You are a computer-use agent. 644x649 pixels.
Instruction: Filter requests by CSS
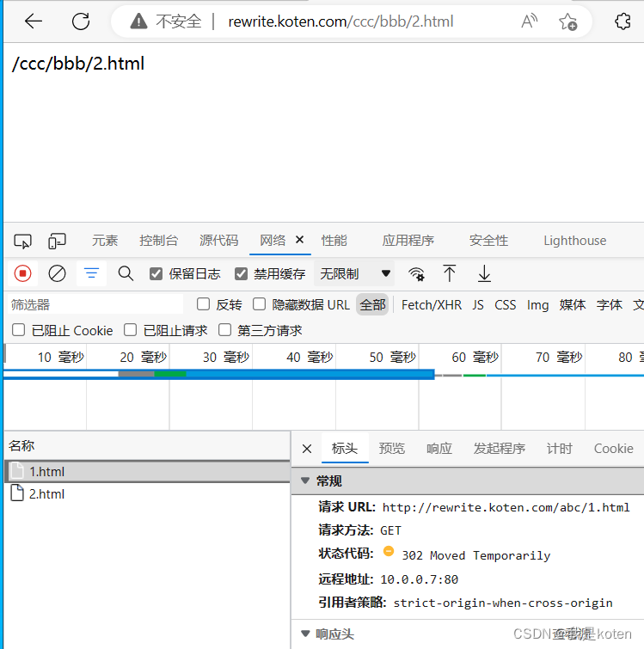point(505,305)
